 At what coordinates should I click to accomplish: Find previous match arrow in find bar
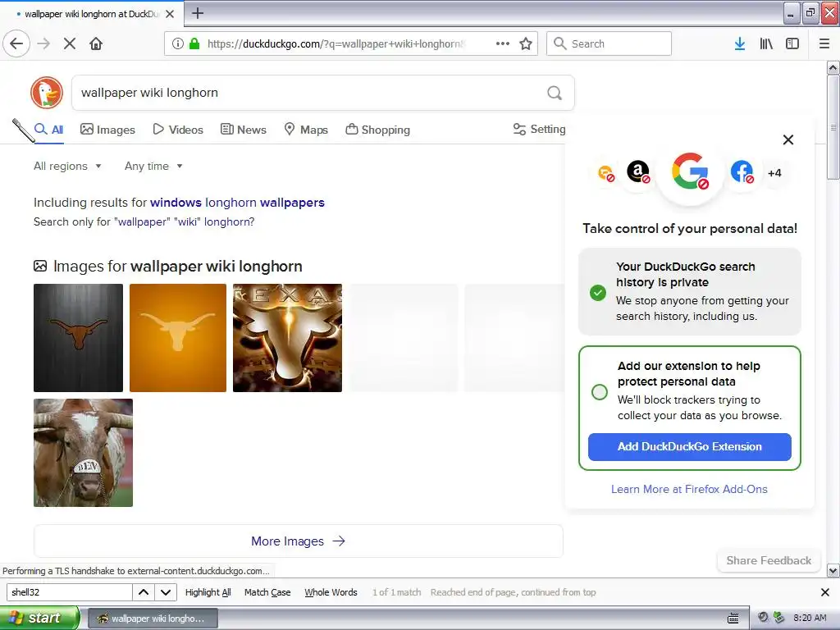tap(144, 592)
